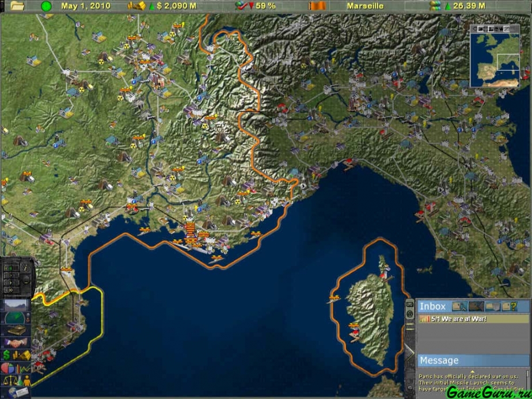Click the treasury value $ 2,090 M

176,6
